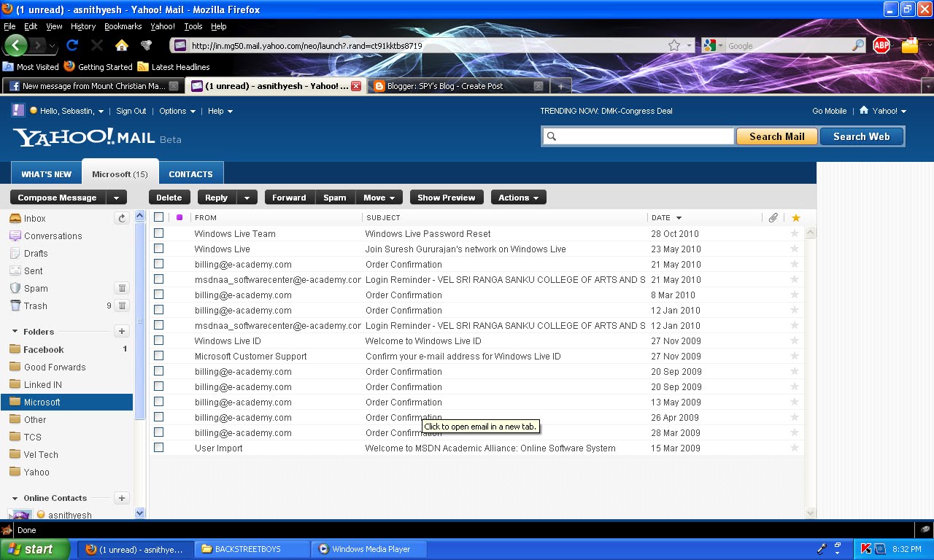Collapse the Folders section
Viewport: 934px width, 560px height.
pyautogui.click(x=15, y=332)
